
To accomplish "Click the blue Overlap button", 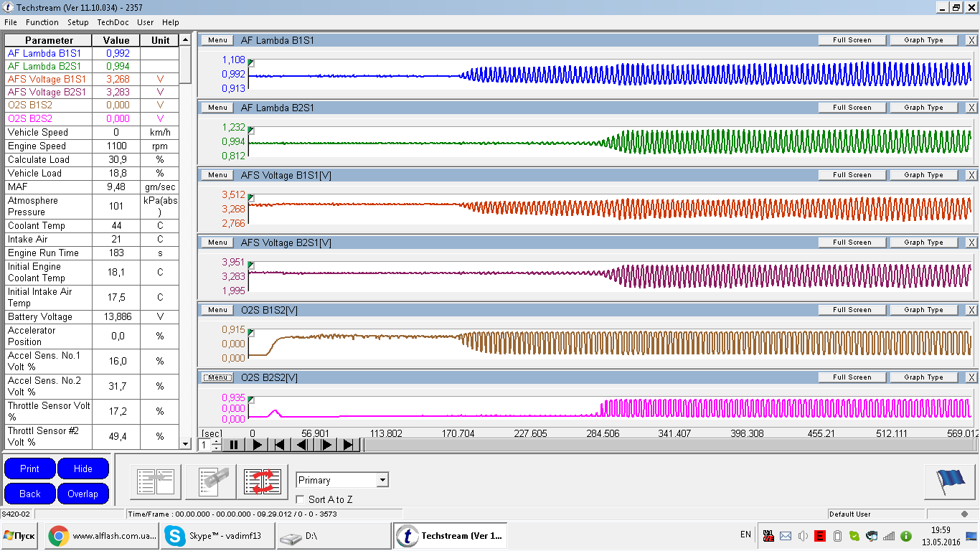I will point(83,494).
